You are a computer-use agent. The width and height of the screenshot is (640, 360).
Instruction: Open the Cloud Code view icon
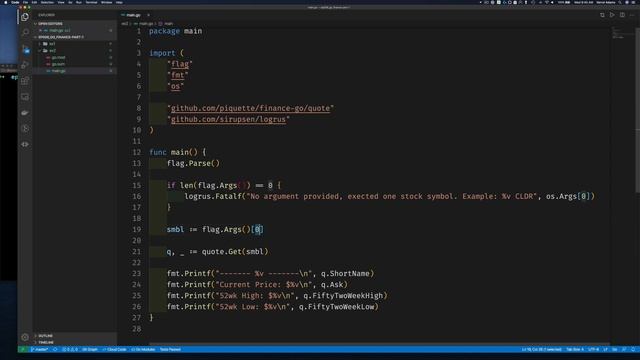[25, 144]
